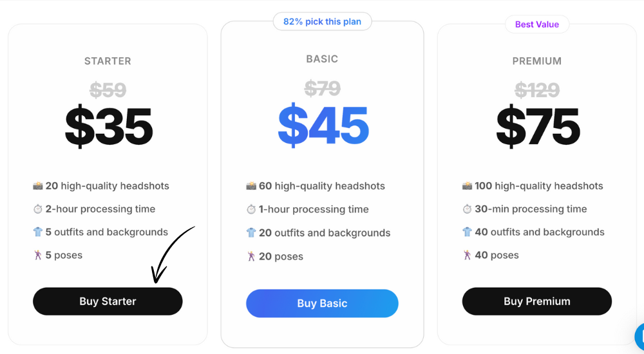The height and width of the screenshot is (354, 644).
Task: Click the shirt icon beside 5 outfits
Action: point(38,232)
